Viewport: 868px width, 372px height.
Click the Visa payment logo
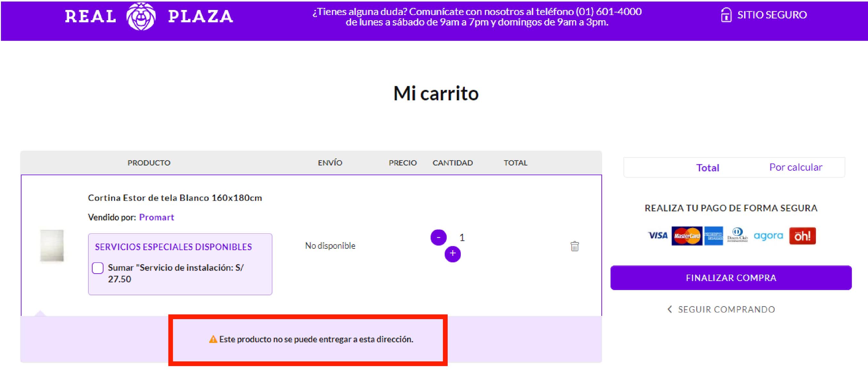click(658, 236)
